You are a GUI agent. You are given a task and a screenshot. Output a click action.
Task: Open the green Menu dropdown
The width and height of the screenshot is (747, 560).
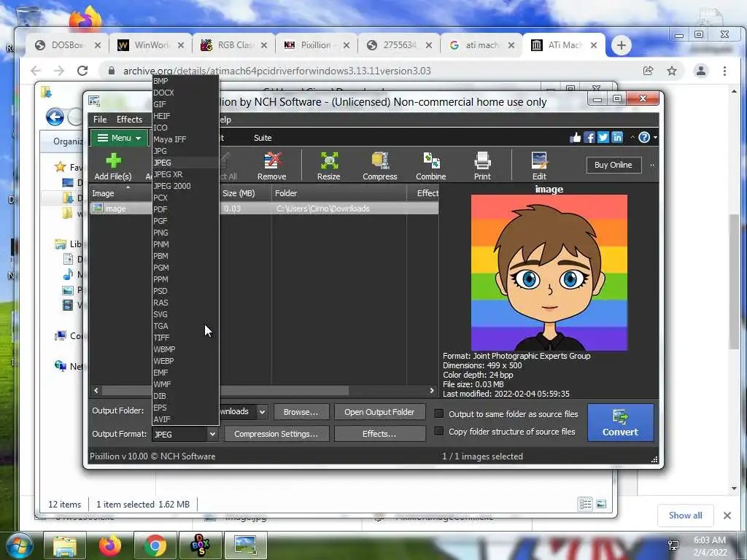pos(119,138)
